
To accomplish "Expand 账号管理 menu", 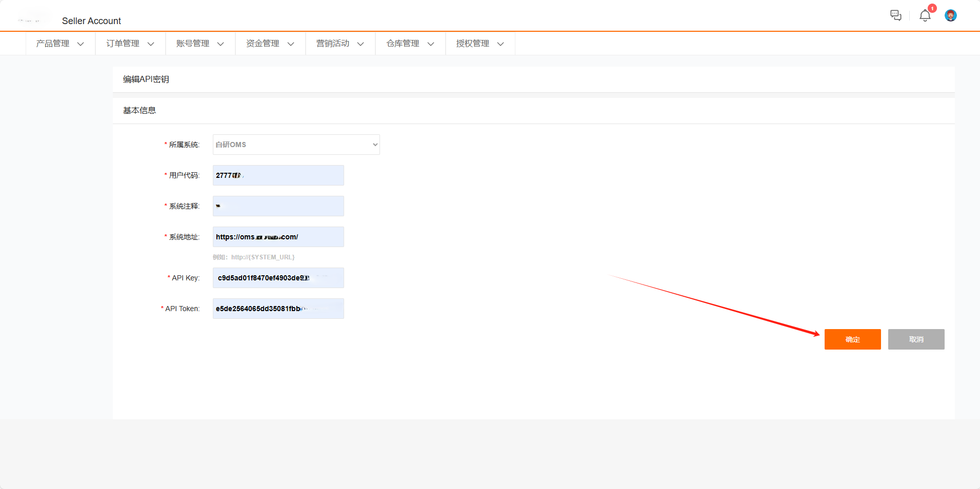I will (x=200, y=44).
